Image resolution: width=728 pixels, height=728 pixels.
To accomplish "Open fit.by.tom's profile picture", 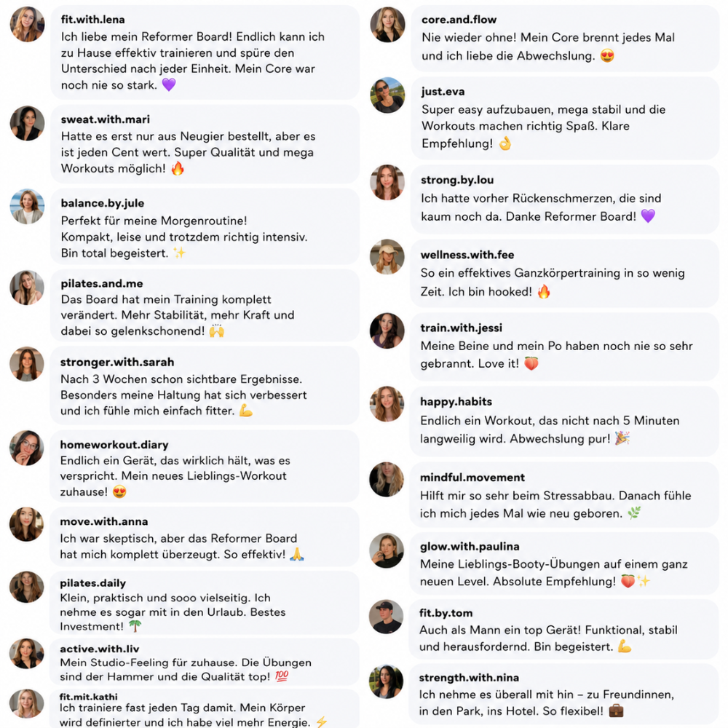I will pyautogui.click(x=387, y=617).
